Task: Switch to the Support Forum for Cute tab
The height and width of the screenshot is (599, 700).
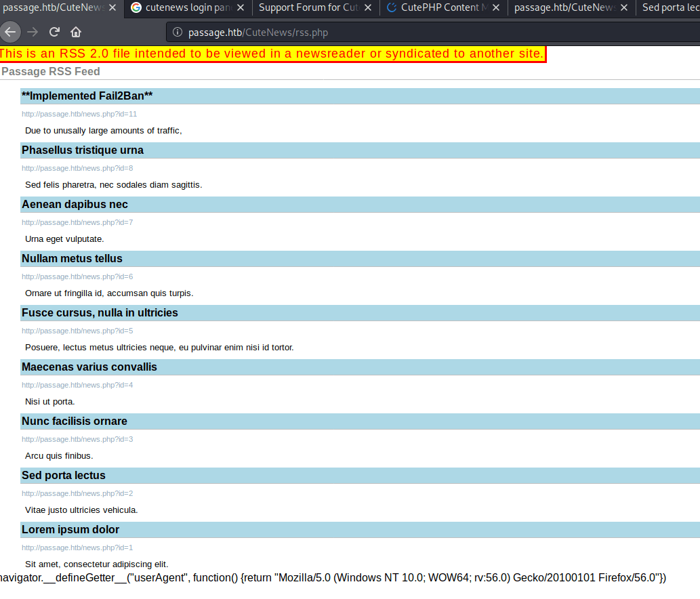Action: 315,7
